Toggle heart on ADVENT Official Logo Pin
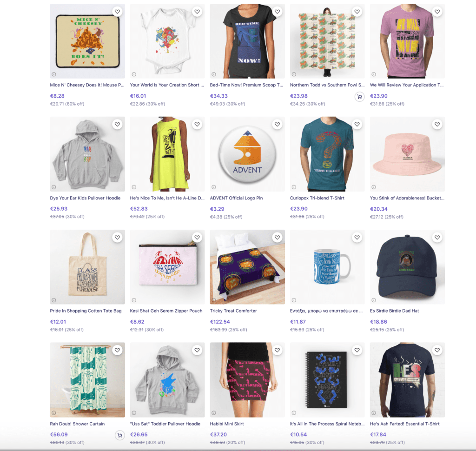This screenshot has height=451, width=476. 277,124
